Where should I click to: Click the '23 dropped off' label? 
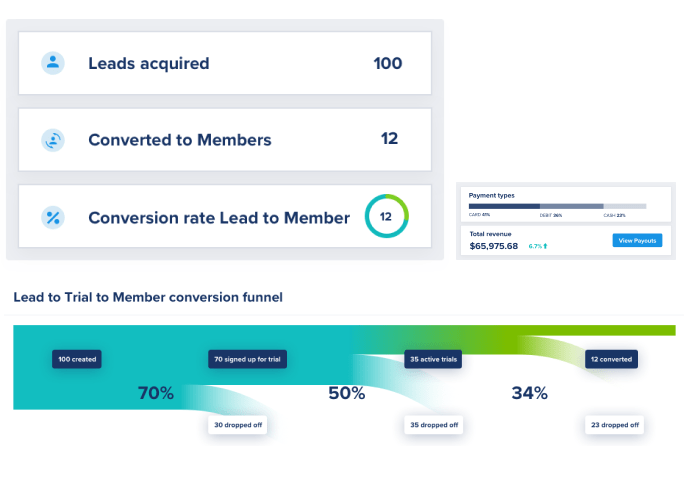[614, 425]
